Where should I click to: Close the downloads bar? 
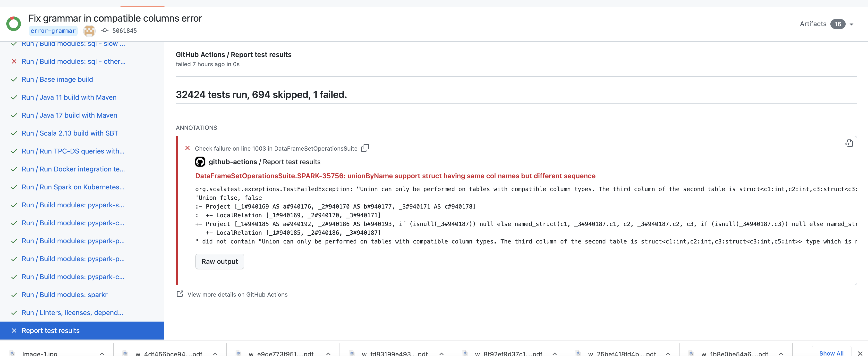(860, 353)
